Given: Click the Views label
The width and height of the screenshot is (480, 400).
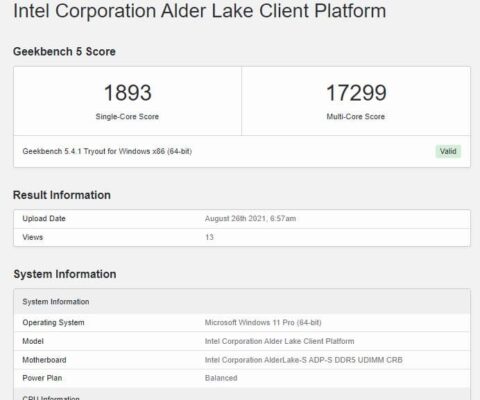Looking at the screenshot, I should (x=33, y=237).
